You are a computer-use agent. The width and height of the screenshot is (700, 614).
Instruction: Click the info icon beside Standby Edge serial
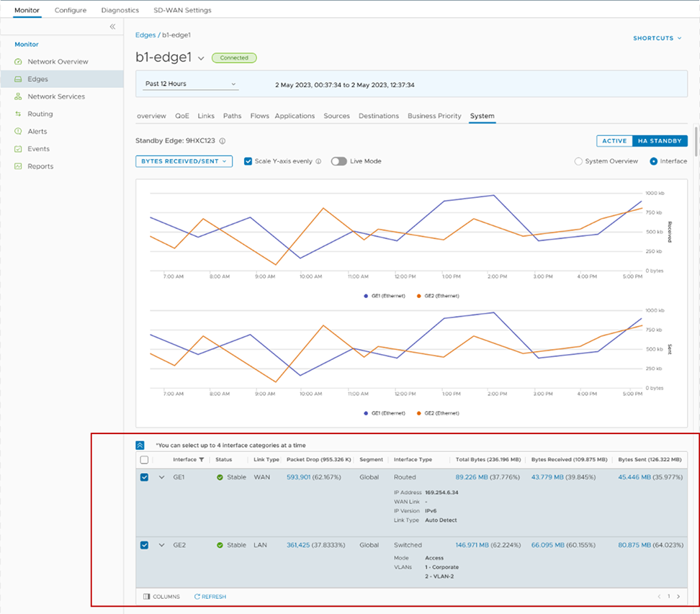[223, 142]
